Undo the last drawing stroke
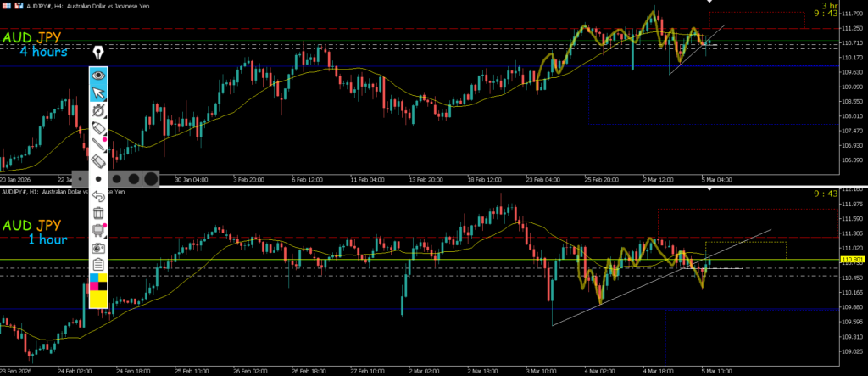The width and height of the screenshot is (868, 376). (99, 197)
